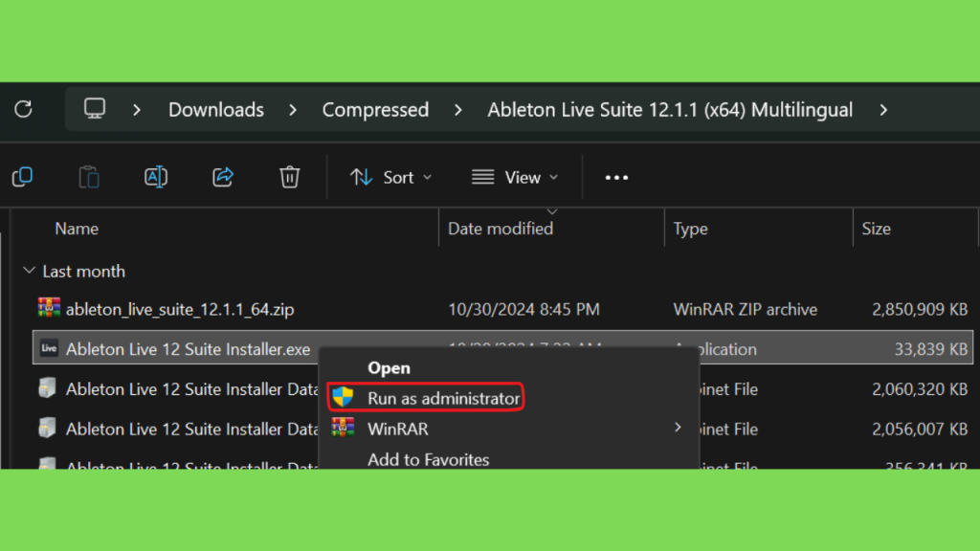
Task: Expand the WinRAR submenu arrow
Action: pos(679,428)
